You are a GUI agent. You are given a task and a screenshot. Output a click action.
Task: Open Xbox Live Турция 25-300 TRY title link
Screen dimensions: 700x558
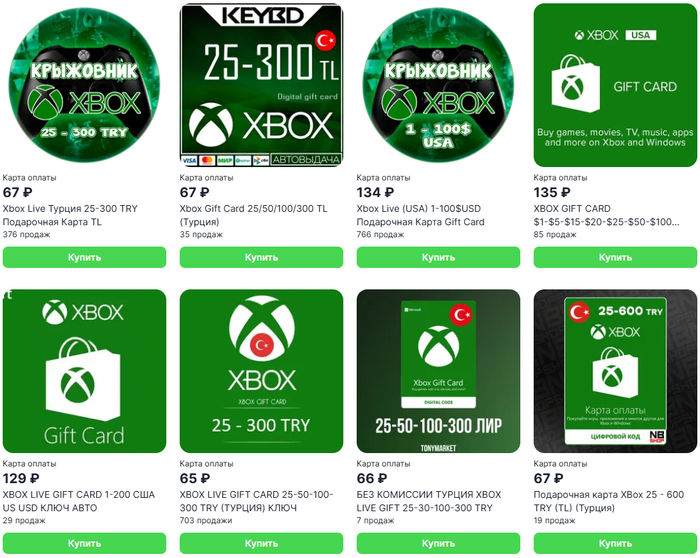[70, 215]
